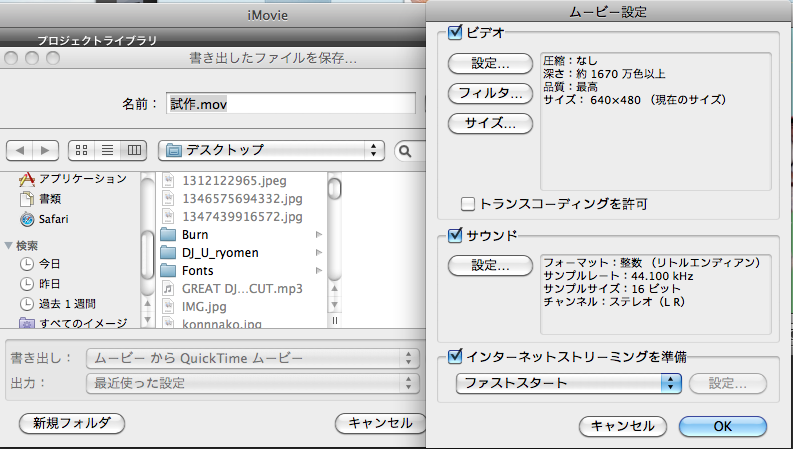Screen dimensions: 793x449
Task: Open the ファストスタート dropdown
Action: coord(568,383)
